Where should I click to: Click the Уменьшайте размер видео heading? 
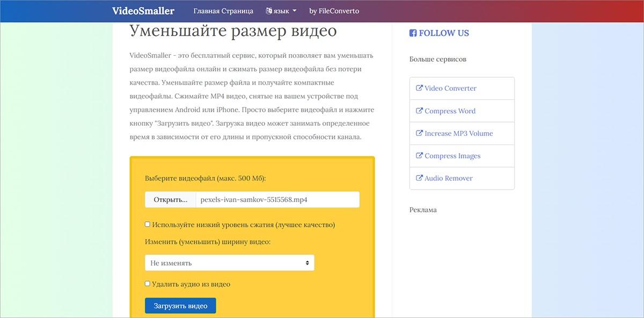(233, 31)
